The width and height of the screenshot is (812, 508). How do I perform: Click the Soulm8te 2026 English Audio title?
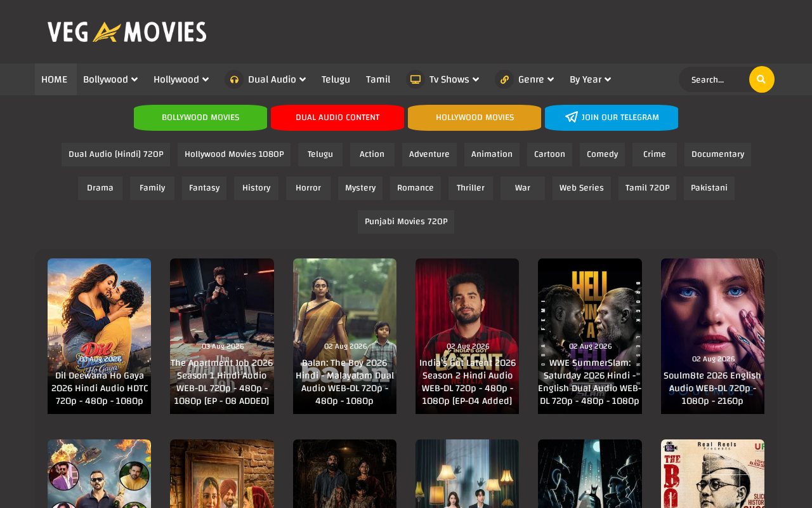tap(712, 388)
